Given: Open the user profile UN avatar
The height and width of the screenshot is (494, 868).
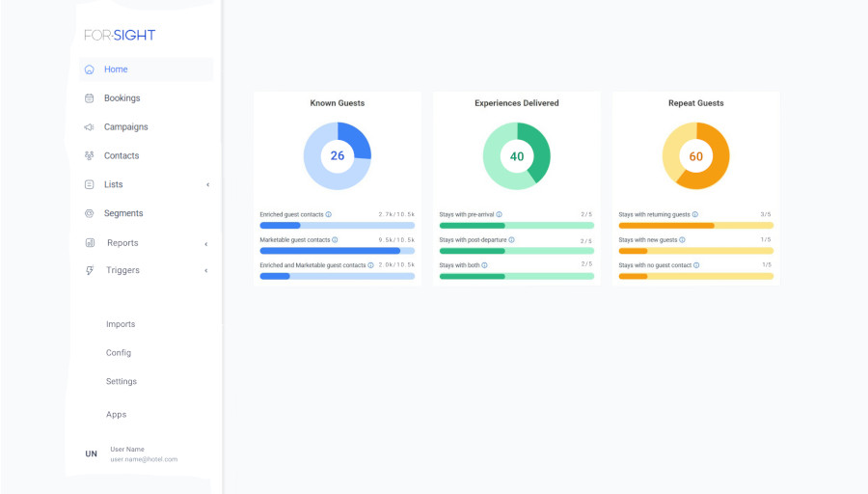Looking at the screenshot, I should point(92,454).
